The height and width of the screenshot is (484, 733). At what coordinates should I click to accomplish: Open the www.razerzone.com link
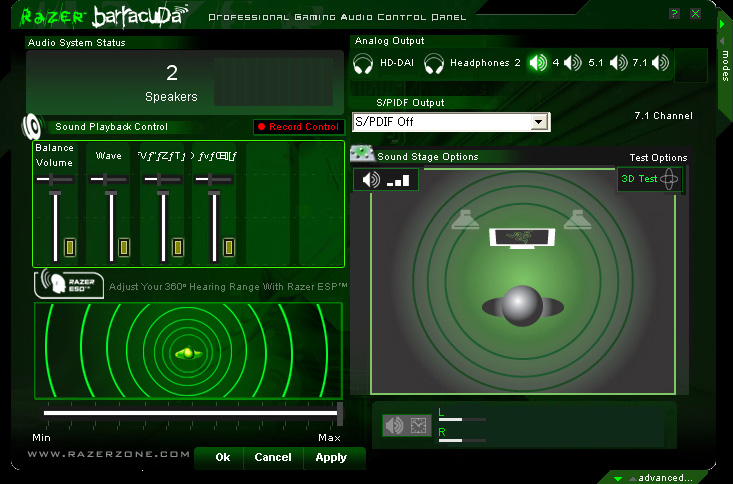pos(108,454)
